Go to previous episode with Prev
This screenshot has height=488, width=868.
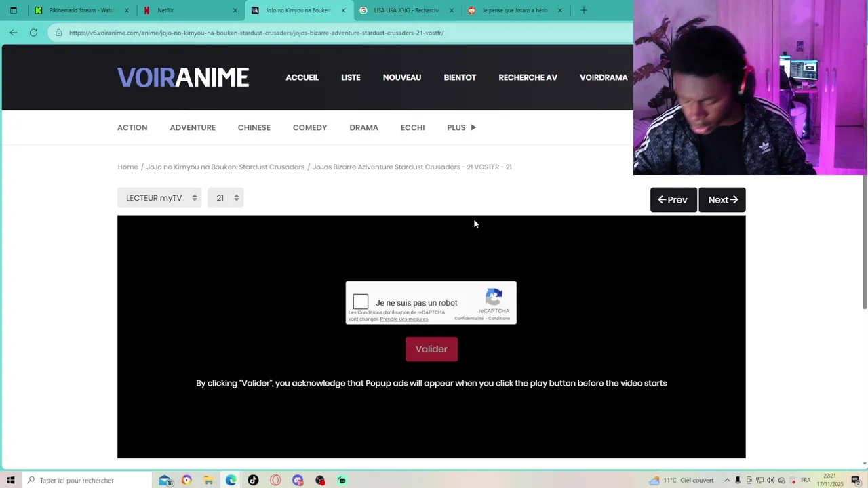673,200
